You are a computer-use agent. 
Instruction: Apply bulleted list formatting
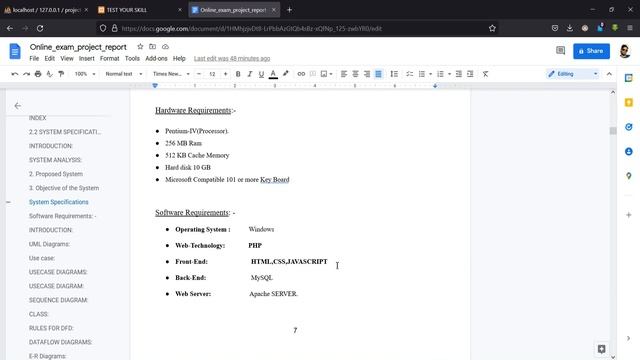point(422,74)
